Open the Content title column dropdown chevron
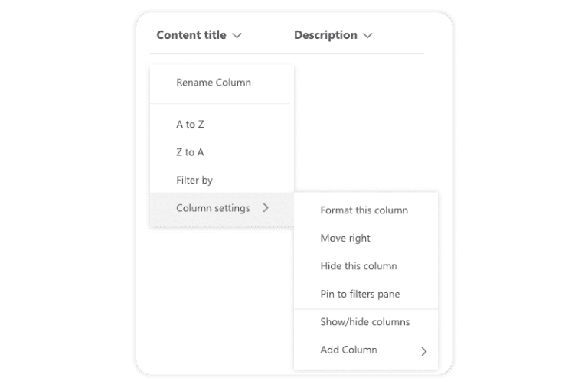 pos(237,36)
